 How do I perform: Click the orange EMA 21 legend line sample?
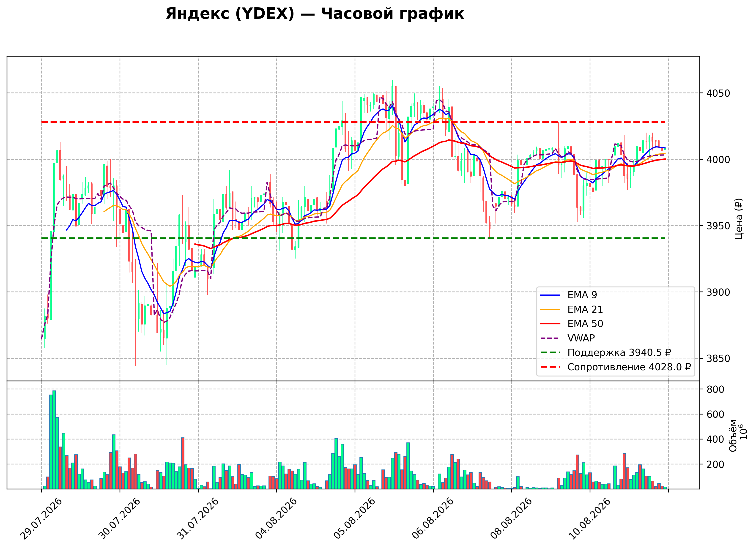pyautogui.click(x=550, y=309)
